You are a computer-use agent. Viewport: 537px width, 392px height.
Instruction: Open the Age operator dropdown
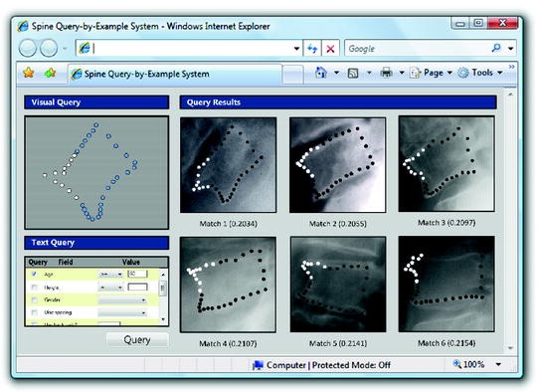[x=110, y=275]
